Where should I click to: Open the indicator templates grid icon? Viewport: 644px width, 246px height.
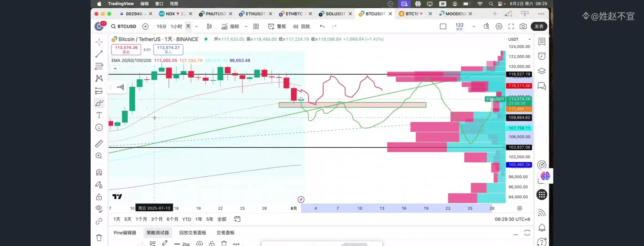256,26
